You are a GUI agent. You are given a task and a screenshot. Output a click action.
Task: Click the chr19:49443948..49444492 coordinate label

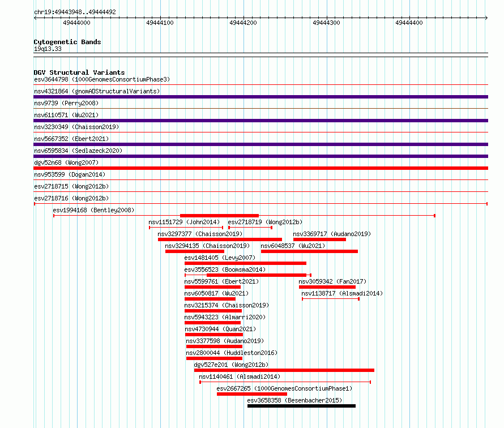coord(75,12)
